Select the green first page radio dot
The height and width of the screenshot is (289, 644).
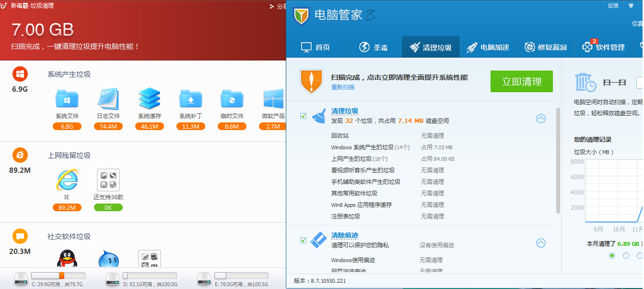(x=612, y=255)
